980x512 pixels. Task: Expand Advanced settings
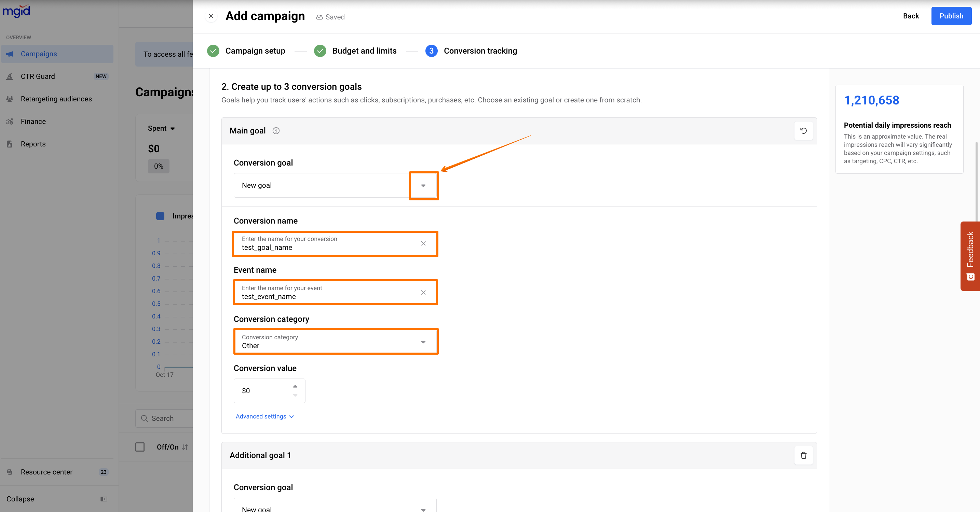[264, 416]
